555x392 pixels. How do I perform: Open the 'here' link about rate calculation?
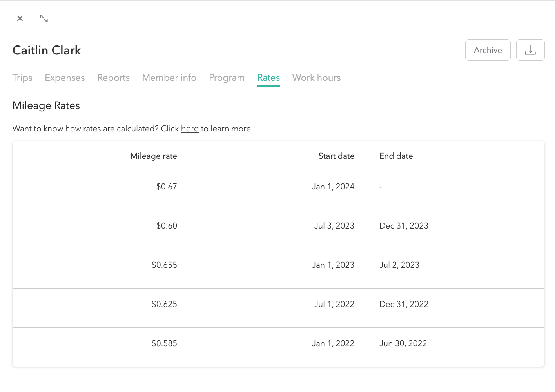pos(190,129)
